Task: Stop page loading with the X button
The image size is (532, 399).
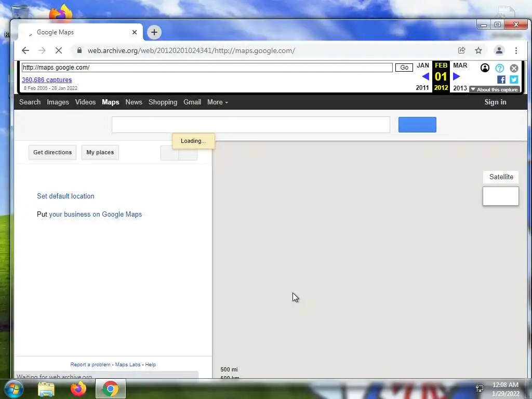Action: [x=59, y=50]
